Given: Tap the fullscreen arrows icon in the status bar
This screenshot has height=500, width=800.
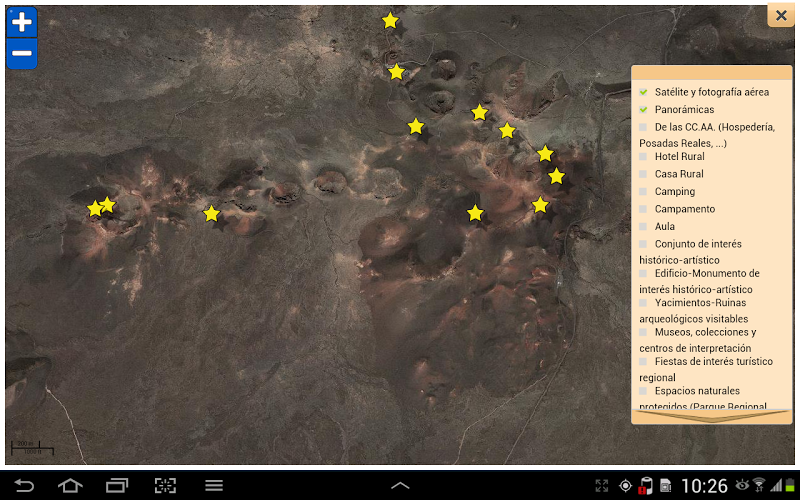Looking at the screenshot, I should tap(602, 486).
